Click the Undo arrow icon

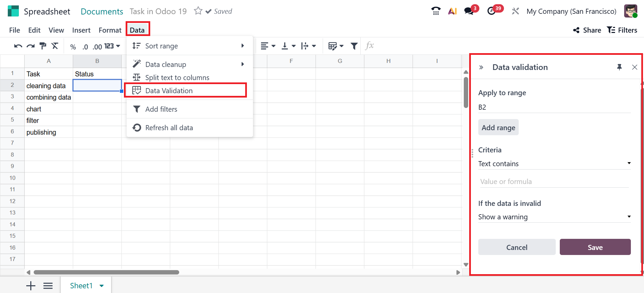click(18, 46)
